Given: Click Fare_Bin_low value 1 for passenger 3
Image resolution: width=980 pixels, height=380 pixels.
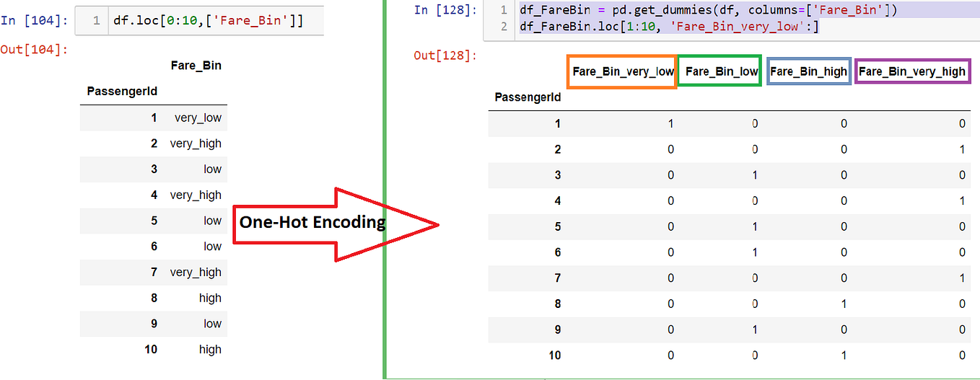Looking at the screenshot, I should (755, 175).
